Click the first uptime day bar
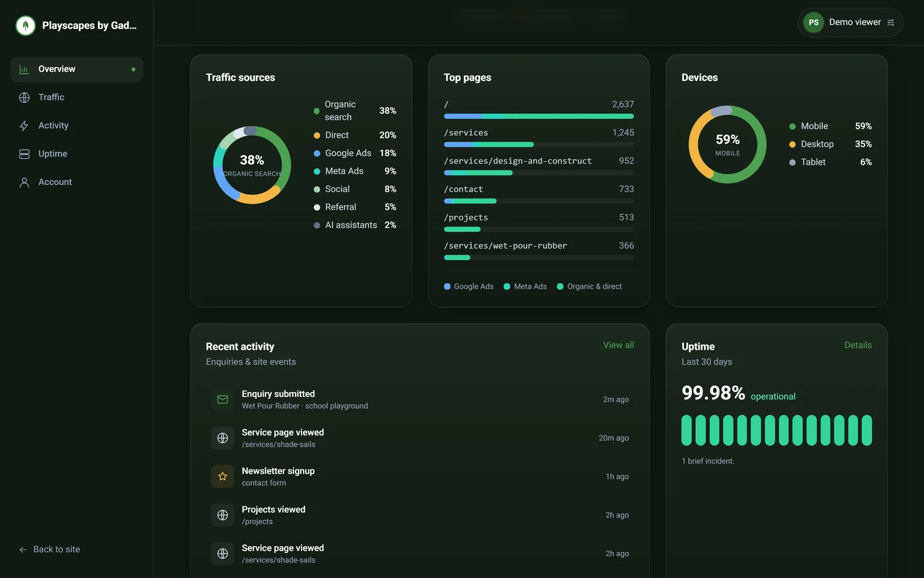Screen dimensions: 924x578 [687, 430]
